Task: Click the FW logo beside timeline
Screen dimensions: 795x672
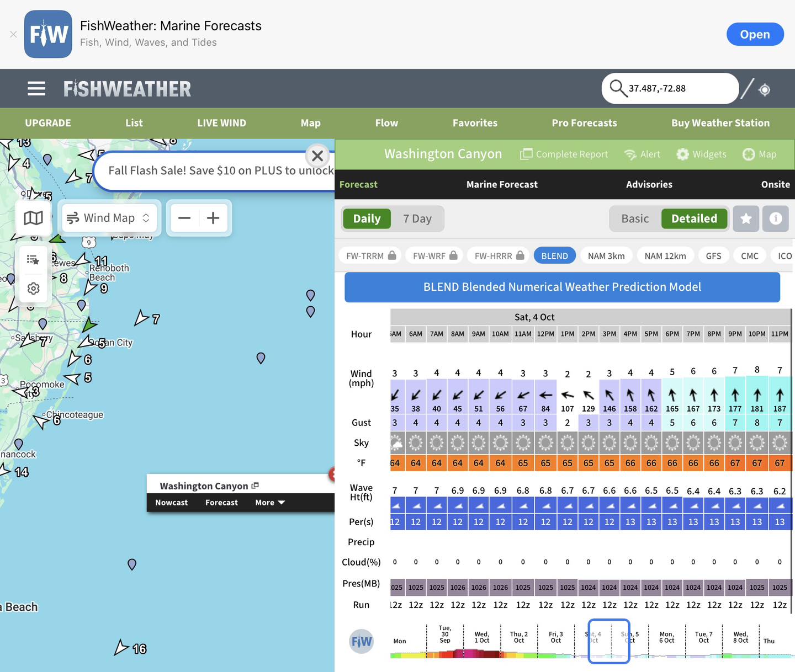Action: click(362, 642)
